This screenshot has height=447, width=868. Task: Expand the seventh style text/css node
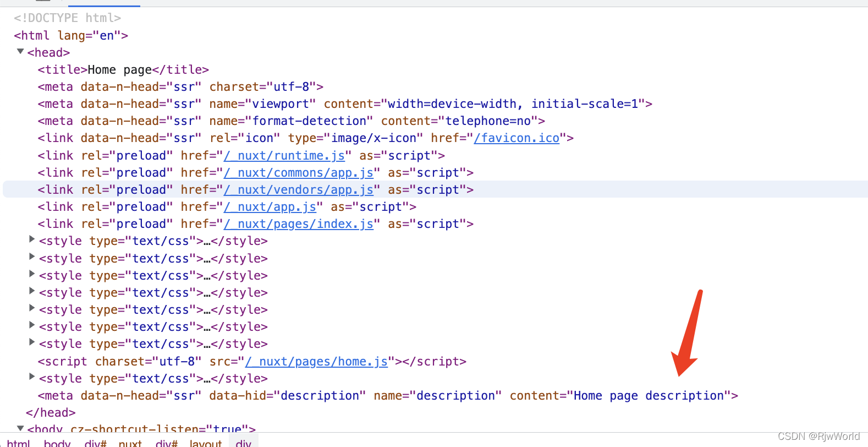point(32,342)
